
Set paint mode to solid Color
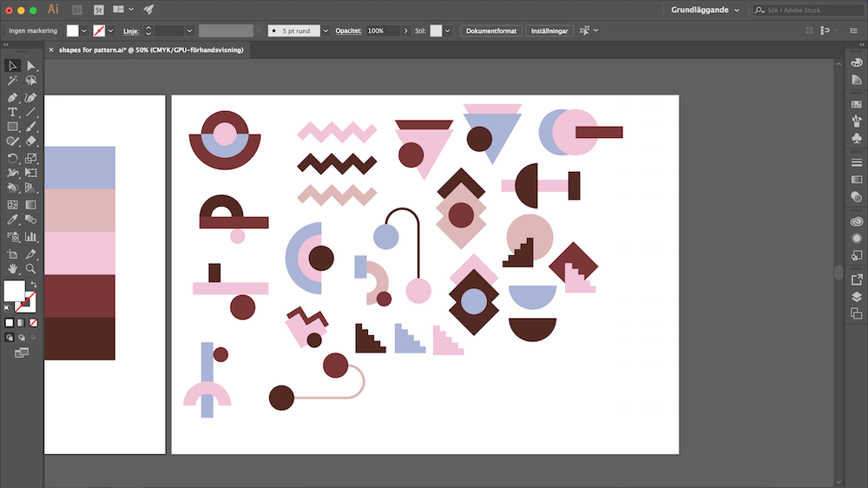click(x=10, y=322)
